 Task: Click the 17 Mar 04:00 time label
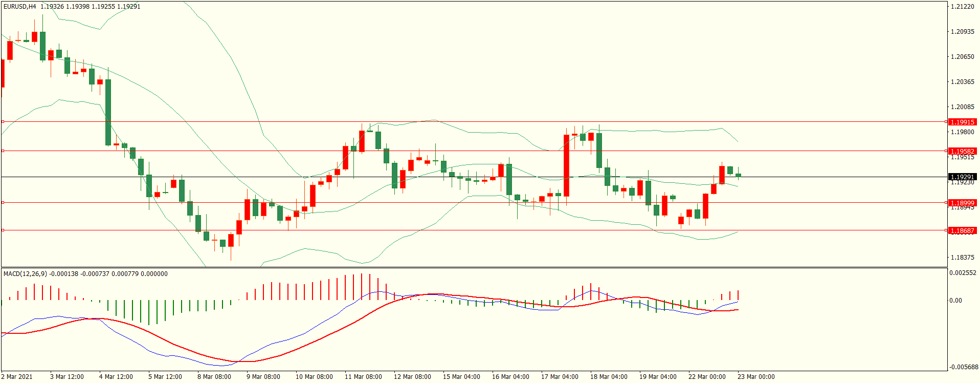(560, 377)
